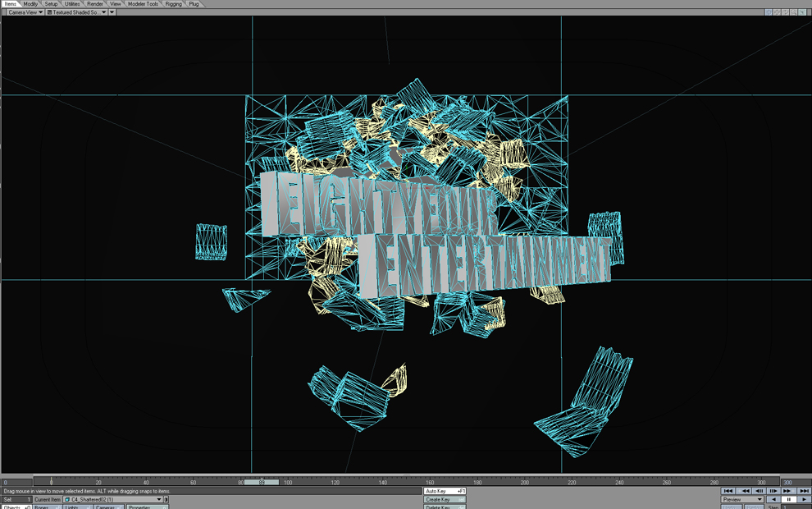Click the timeline at frame 160
Image resolution: width=812 pixels, height=509 pixels.
430,482
